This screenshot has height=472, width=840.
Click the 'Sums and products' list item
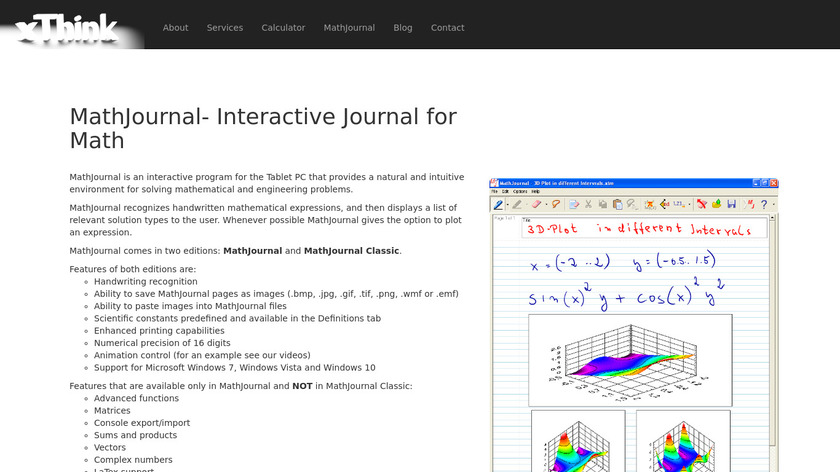click(135, 435)
